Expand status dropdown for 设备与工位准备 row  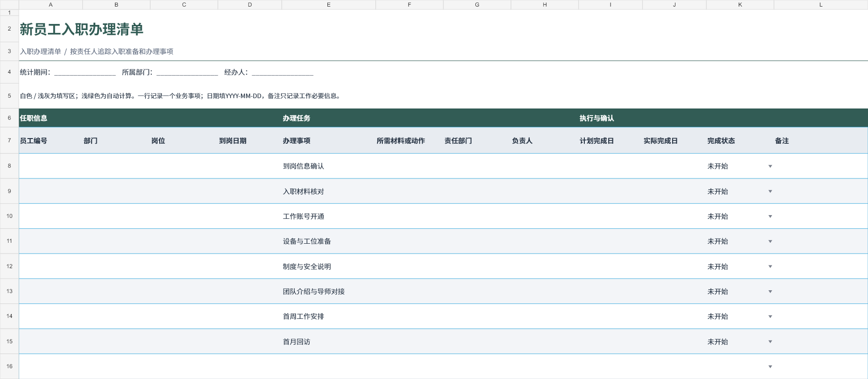pos(770,241)
